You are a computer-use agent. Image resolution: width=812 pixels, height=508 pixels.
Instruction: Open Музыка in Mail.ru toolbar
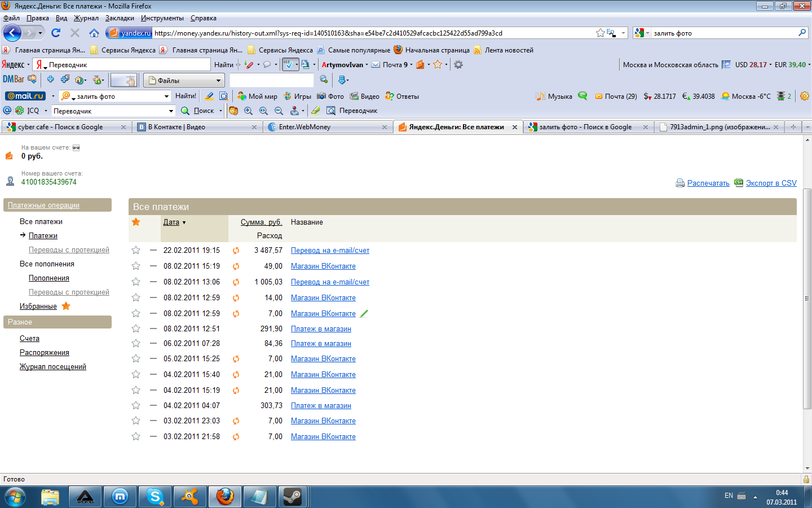(x=554, y=96)
